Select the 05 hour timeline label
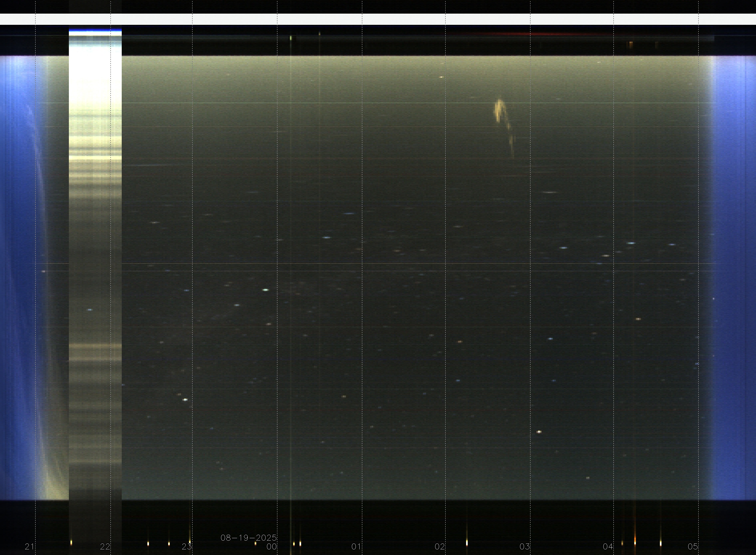 (x=692, y=547)
